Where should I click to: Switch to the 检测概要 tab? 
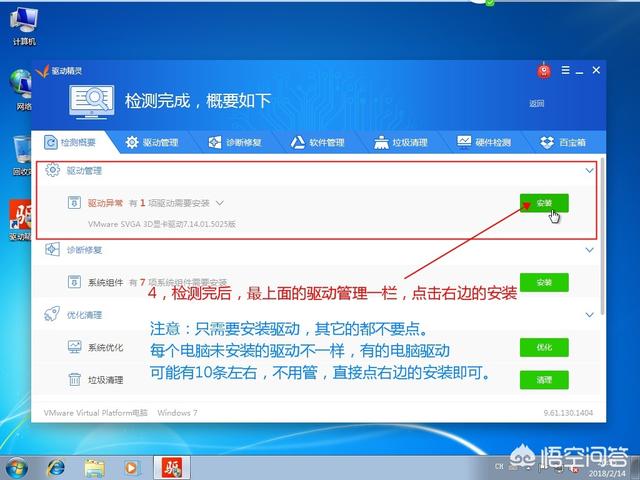(70, 142)
